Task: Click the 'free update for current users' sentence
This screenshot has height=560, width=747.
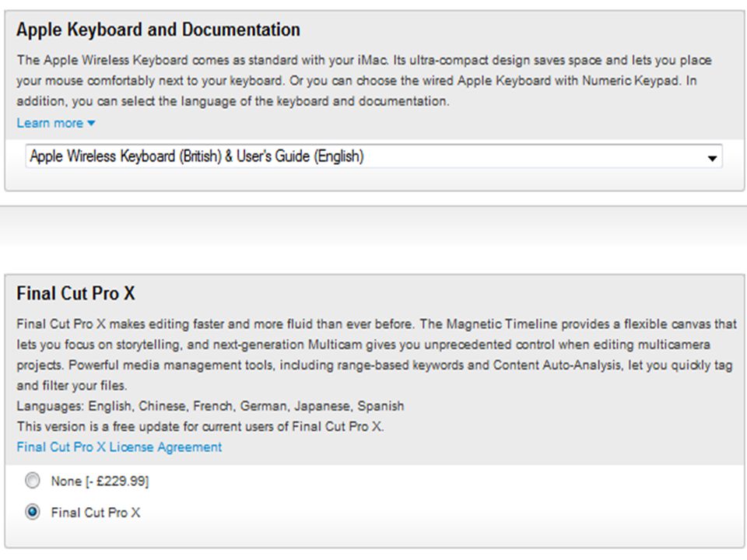Action: [200, 426]
